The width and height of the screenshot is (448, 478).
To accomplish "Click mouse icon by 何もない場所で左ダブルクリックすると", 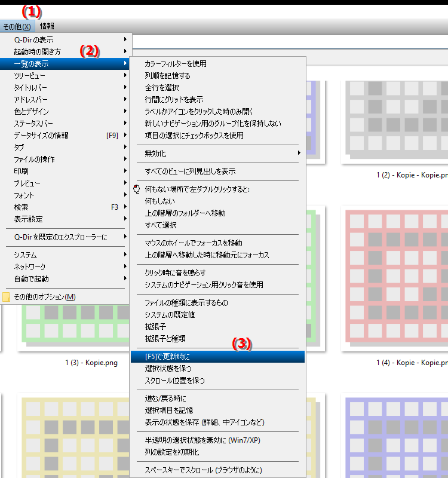I will click(137, 189).
